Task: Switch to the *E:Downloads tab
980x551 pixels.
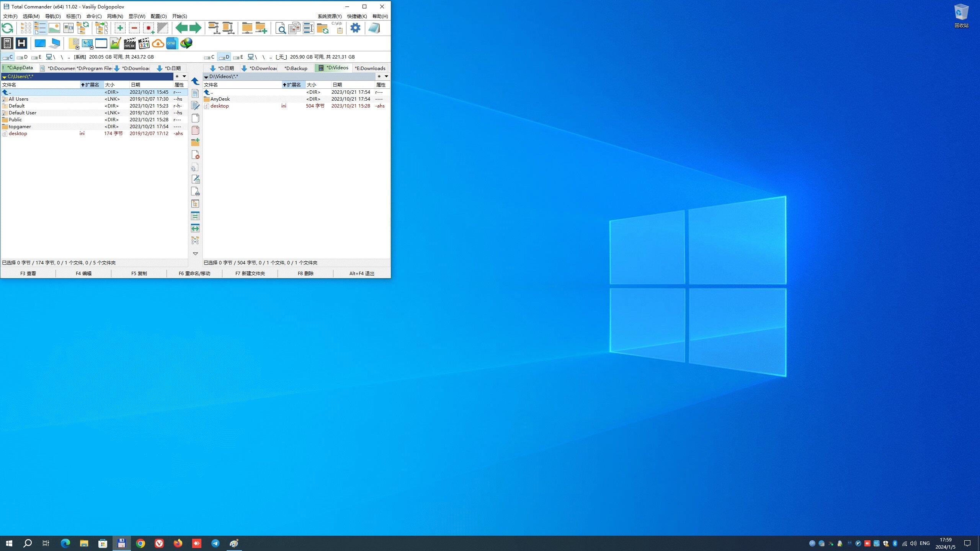Action: 370,68
